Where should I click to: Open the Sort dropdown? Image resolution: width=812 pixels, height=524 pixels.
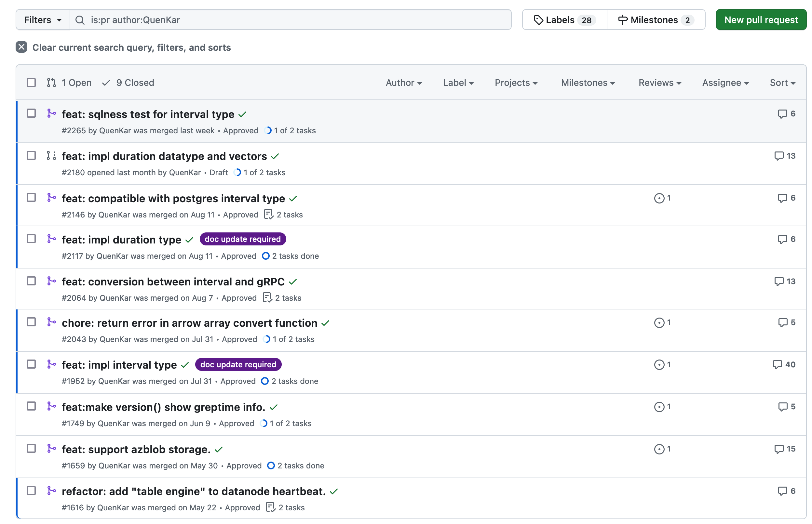click(x=782, y=82)
